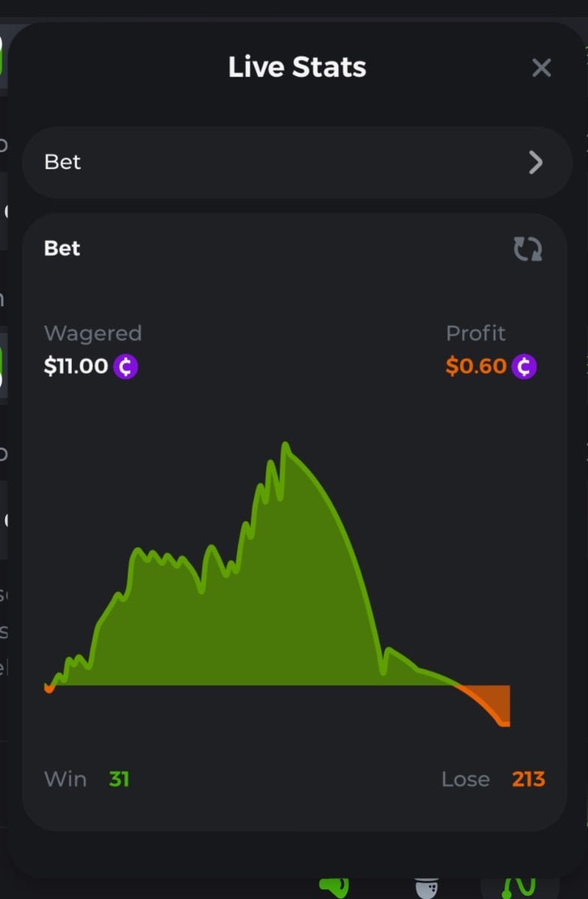
Task: Open the Bet type selector row
Action: (297, 162)
